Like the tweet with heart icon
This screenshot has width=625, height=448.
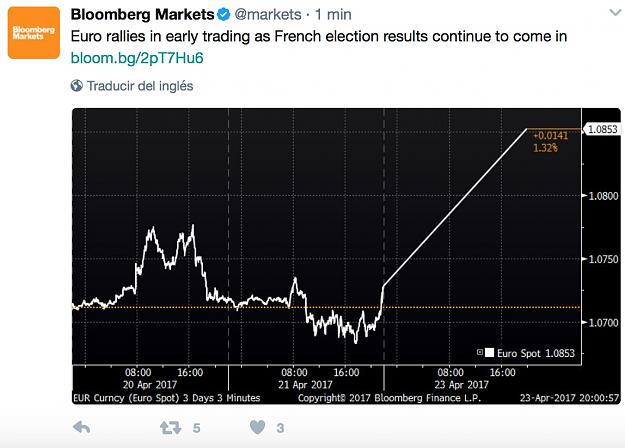257,428
